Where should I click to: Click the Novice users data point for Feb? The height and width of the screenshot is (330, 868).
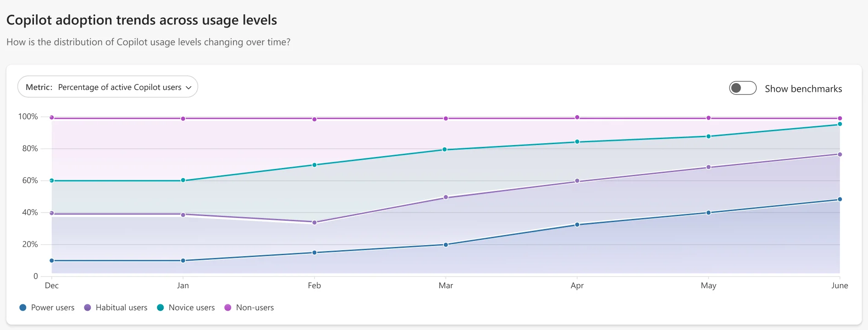pyautogui.click(x=315, y=165)
